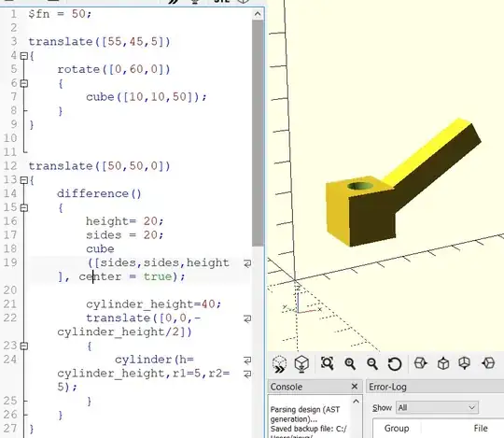
Task: Open the Show All dropdown in Error-Log
Action: (437, 408)
